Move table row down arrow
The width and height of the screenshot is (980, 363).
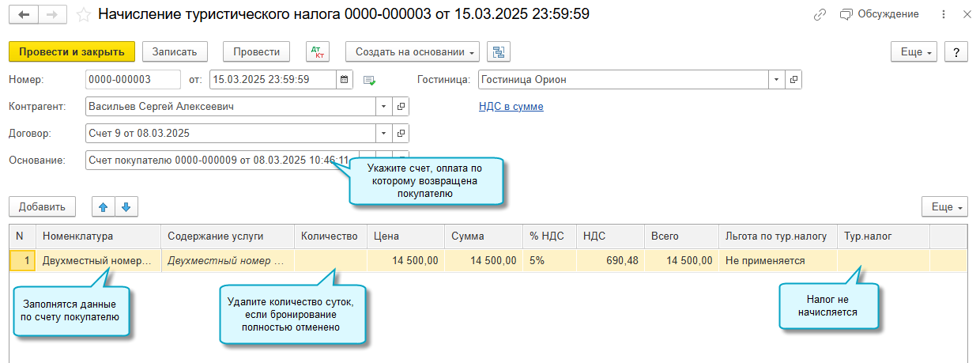[126, 207]
